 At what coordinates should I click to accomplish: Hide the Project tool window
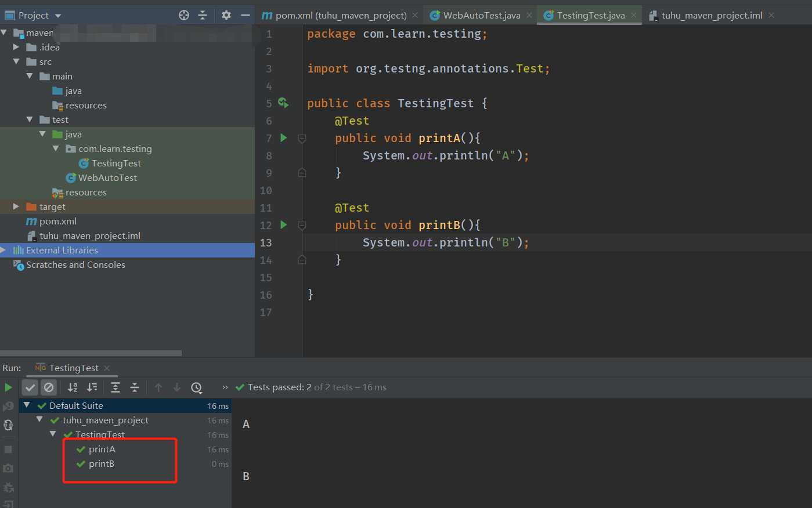click(246, 15)
